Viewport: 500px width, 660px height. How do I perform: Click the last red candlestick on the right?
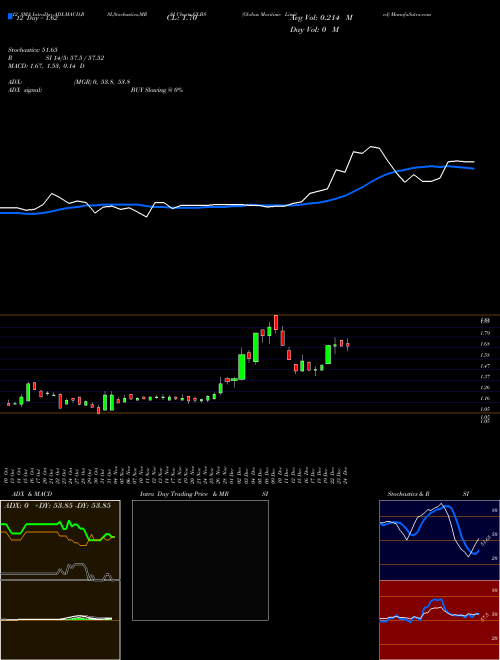(348, 345)
